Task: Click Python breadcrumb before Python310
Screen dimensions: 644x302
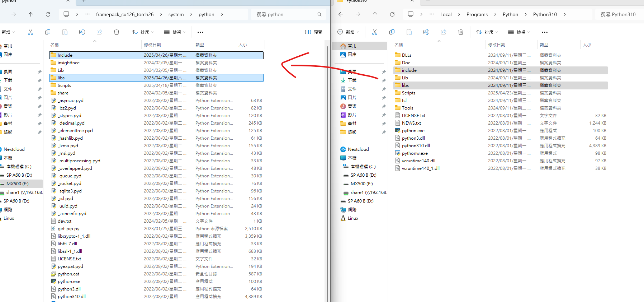Action: click(x=510, y=14)
